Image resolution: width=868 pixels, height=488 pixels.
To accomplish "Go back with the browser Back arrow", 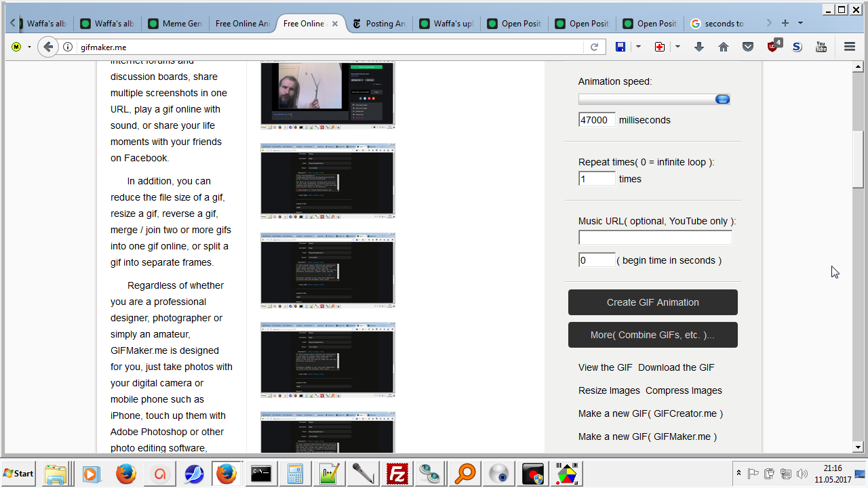I will point(47,47).
